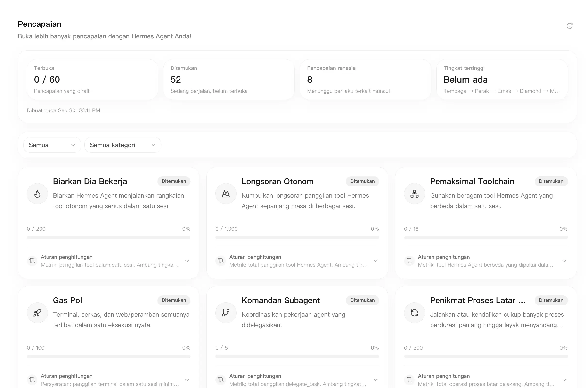The image size is (588, 388).
Task: Click the Ditemukan 52 summary value
Action: pyautogui.click(x=176, y=79)
